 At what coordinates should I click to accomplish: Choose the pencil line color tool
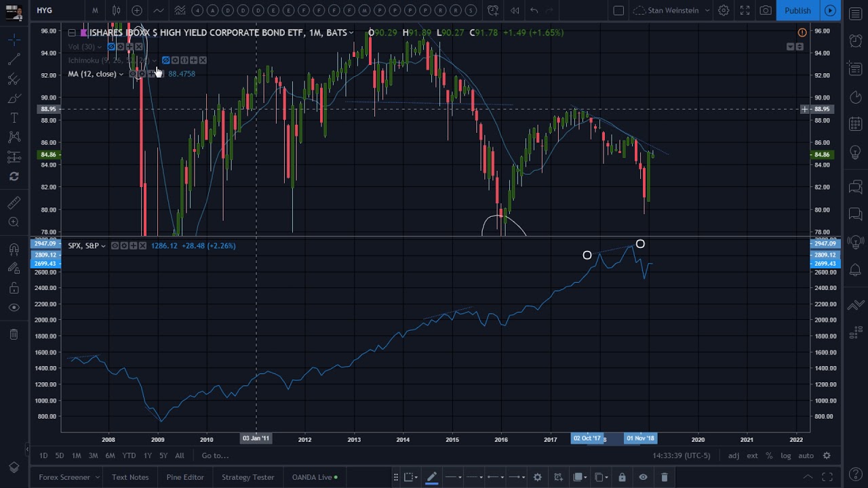[431, 477]
